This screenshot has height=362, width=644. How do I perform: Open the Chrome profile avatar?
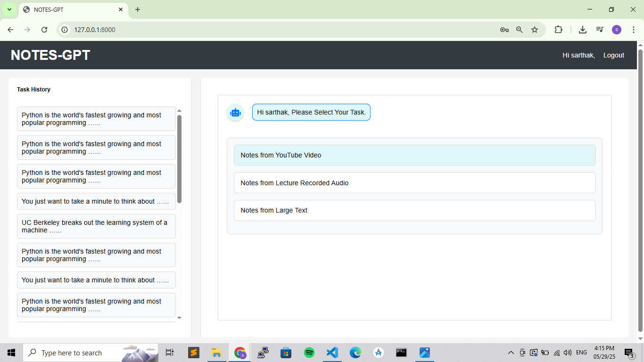coord(617,30)
